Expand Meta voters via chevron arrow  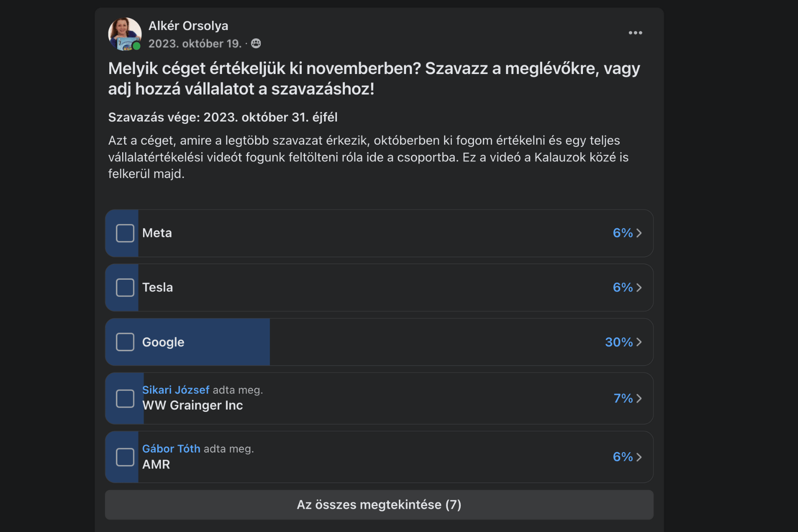click(639, 233)
